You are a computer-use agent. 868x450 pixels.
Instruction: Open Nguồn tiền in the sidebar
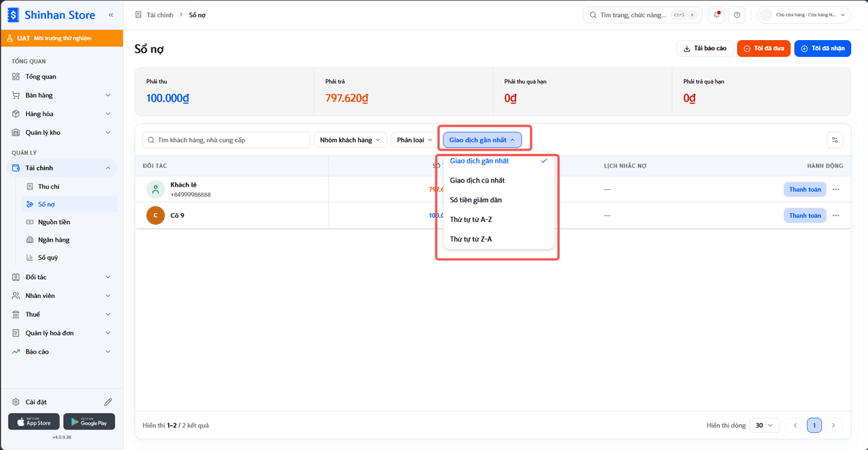click(68, 222)
